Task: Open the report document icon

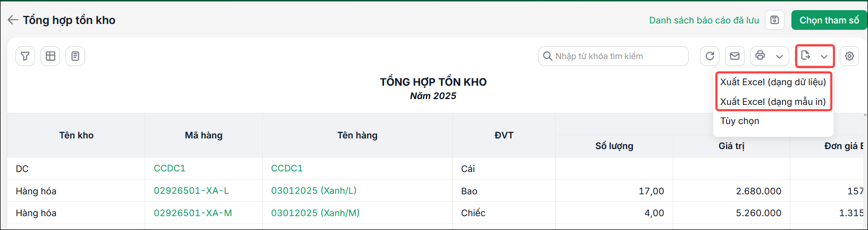Action: pos(76,56)
